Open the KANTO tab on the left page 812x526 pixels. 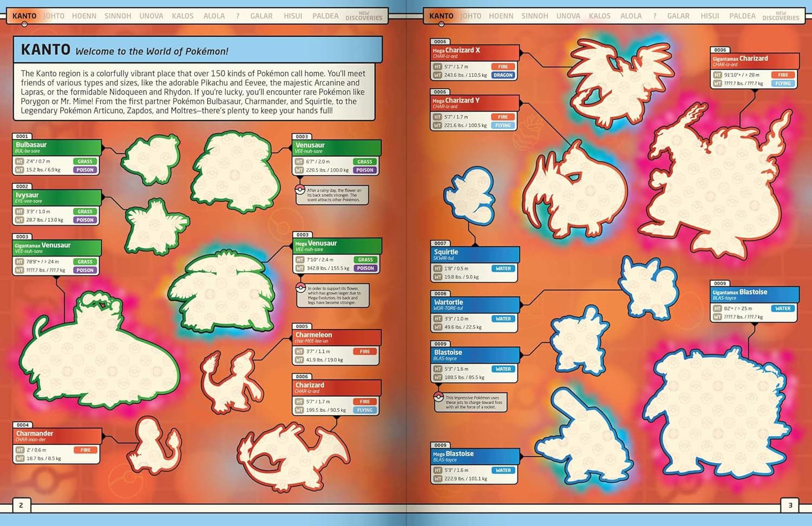pos(24,16)
